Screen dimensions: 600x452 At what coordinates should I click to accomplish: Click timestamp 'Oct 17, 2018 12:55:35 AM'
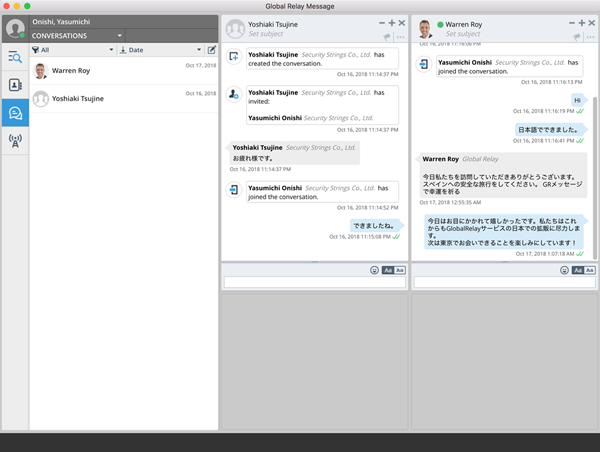450,202
